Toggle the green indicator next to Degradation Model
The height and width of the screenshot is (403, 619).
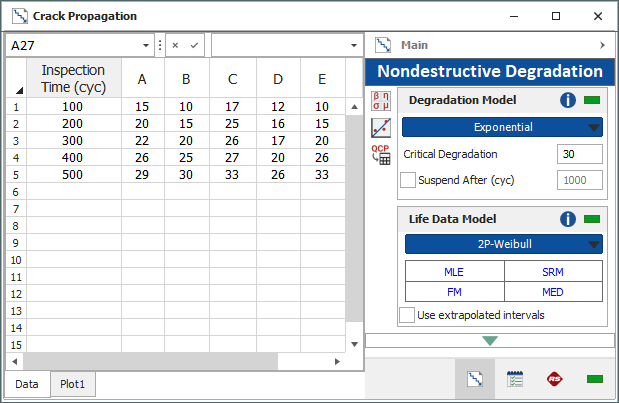(x=592, y=100)
